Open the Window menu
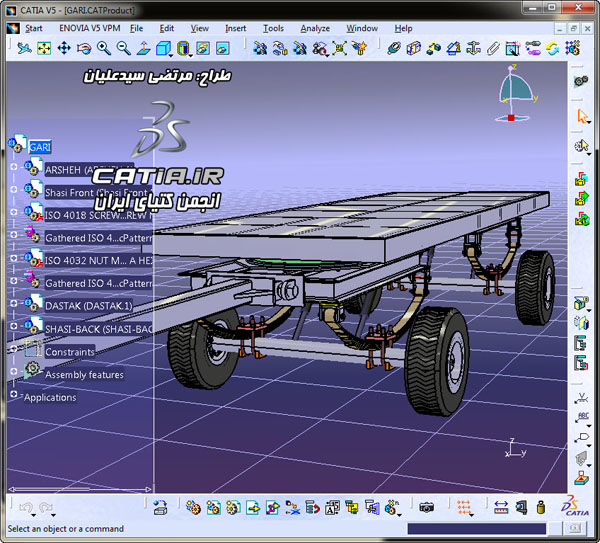This screenshot has height=543, width=600. [362, 28]
